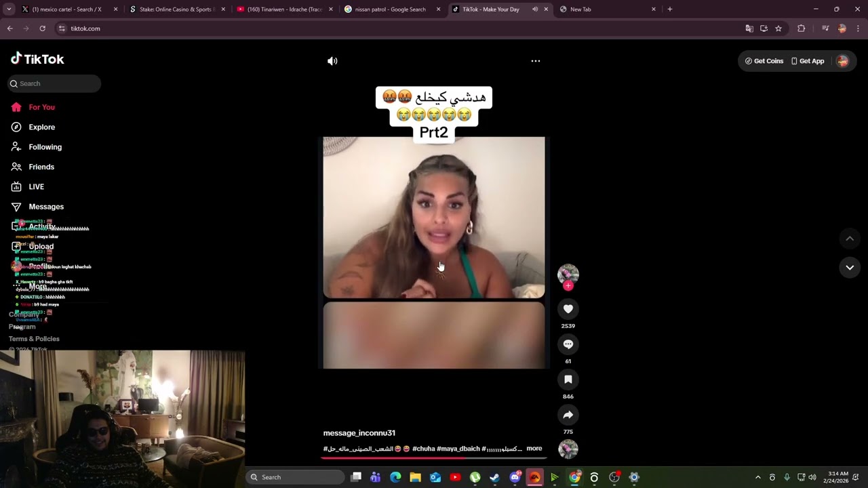Image resolution: width=868 pixels, height=488 pixels.
Task: Click the tiktok.com address bar
Action: 400,28
